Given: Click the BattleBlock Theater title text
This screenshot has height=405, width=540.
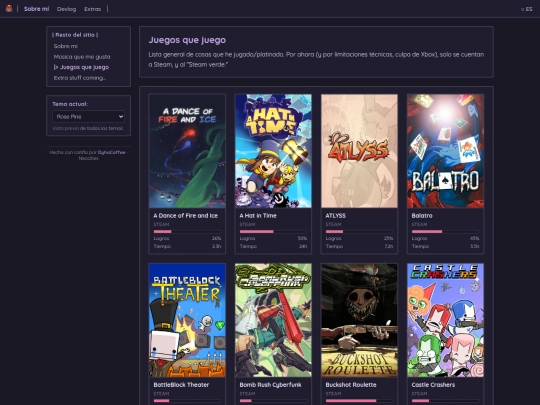Looking at the screenshot, I should click(181, 385).
